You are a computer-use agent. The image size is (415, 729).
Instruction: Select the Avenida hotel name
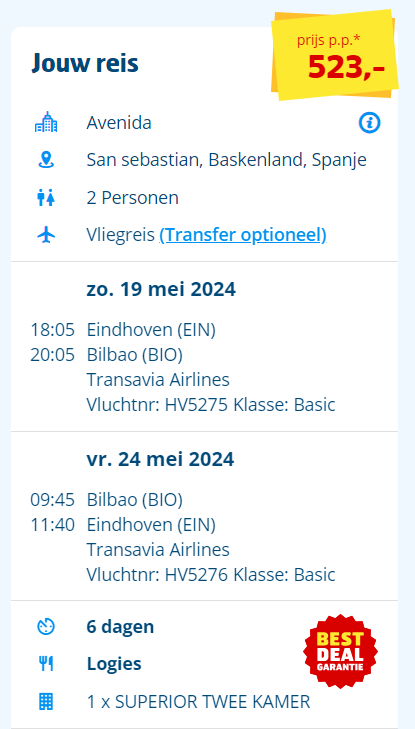[119, 123]
